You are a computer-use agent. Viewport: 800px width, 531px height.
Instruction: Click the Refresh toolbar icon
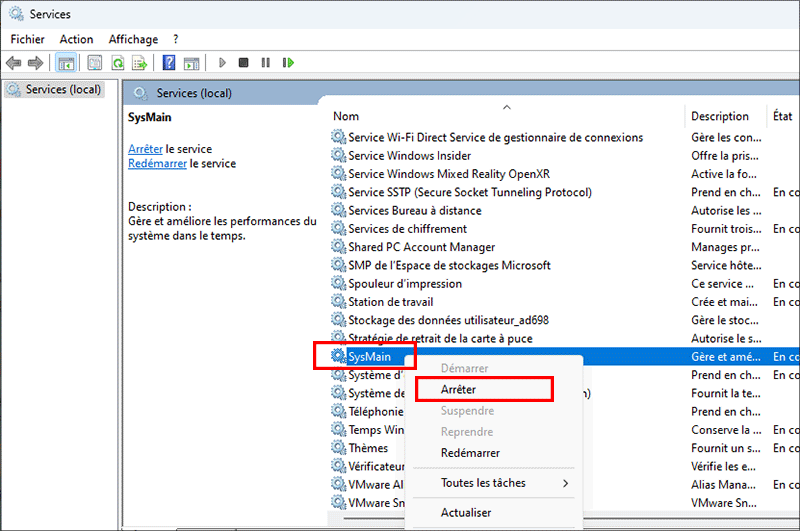[118, 63]
